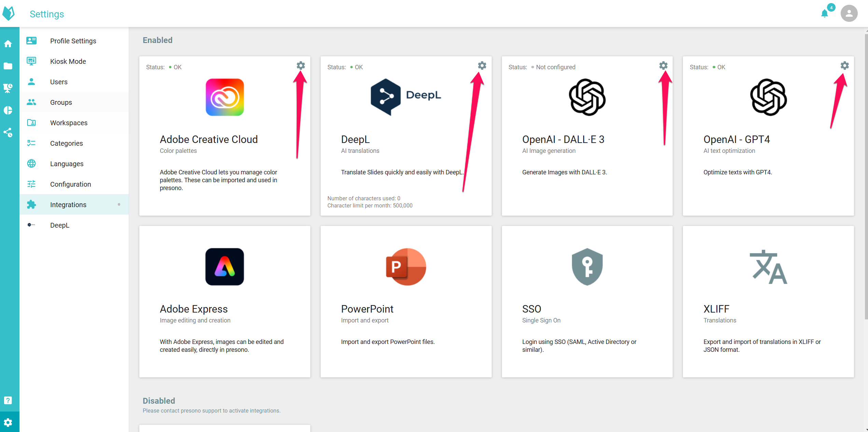Open the user avatar menu
868x432 pixels.
[849, 13]
